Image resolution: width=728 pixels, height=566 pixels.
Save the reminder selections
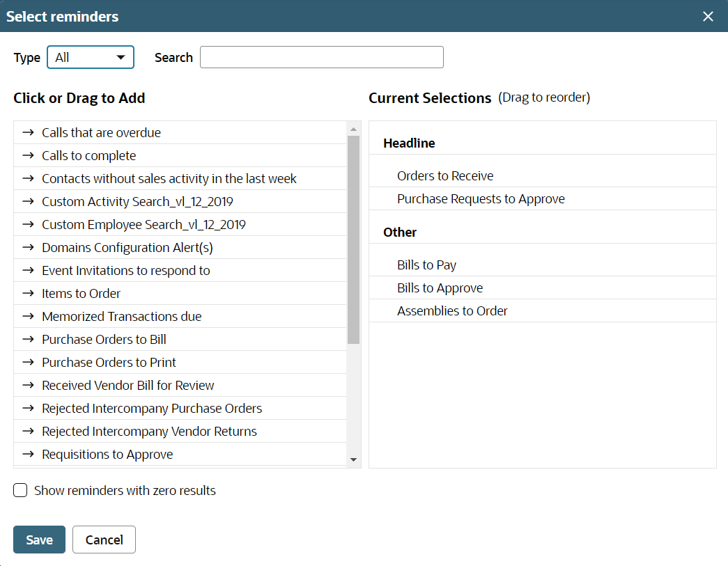pos(39,540)
